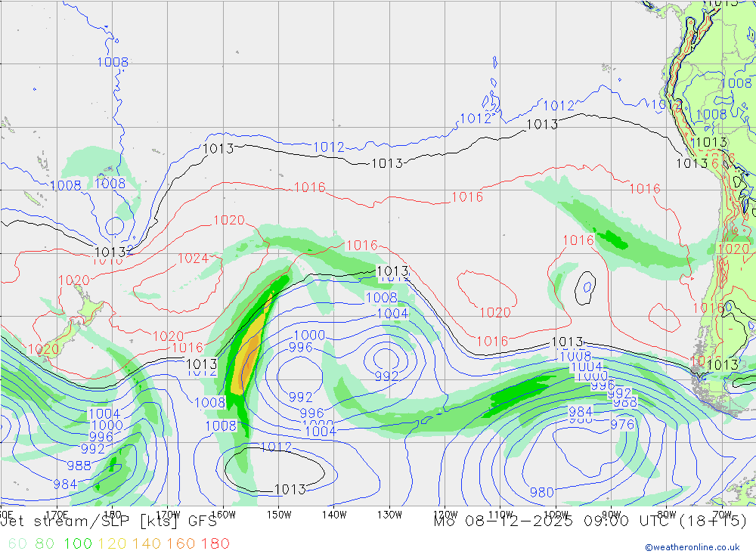Click the red 1024 isobar label
The image size is (756, 554).
(x=193, y=258)
